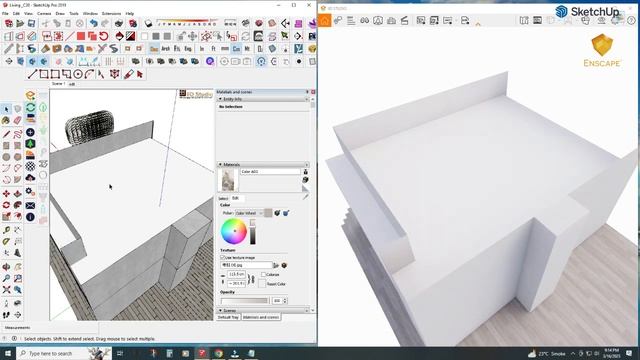This screenshot has width=640, height=360.
Task: Click the Opacity slider bar
Action: (x=244, y=301)
